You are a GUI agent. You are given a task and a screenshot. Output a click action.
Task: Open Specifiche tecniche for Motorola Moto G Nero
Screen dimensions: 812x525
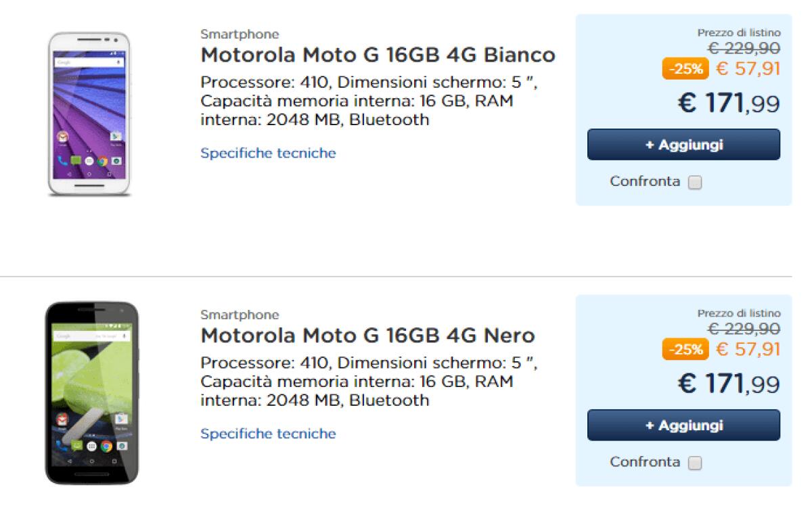(267, 434)
